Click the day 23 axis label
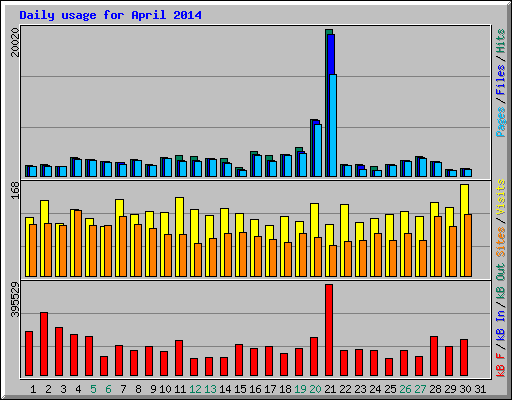Viewport: 512px width, 400px height. tap(360, 389)
